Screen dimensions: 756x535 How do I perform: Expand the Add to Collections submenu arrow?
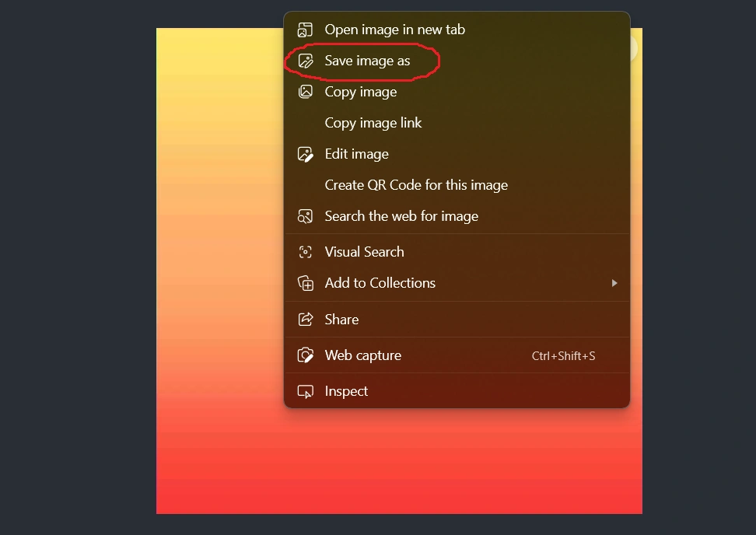pos(614,283)
